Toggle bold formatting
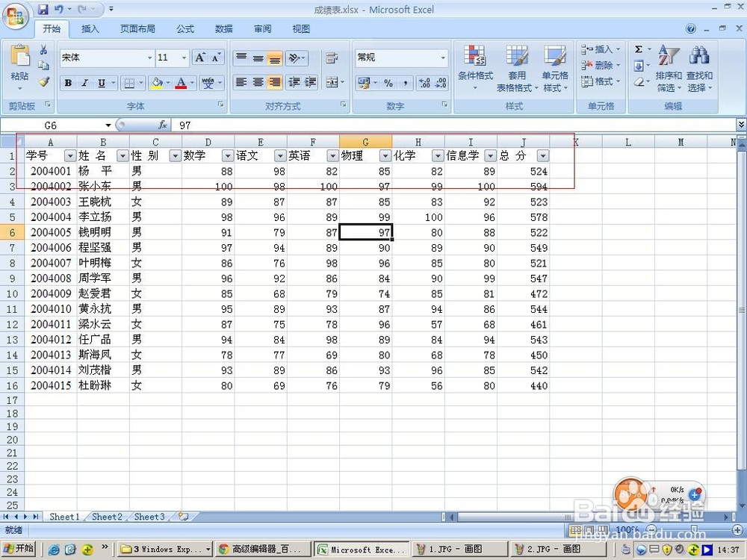Screen dimensions: 747x560 tap(68, 83)
